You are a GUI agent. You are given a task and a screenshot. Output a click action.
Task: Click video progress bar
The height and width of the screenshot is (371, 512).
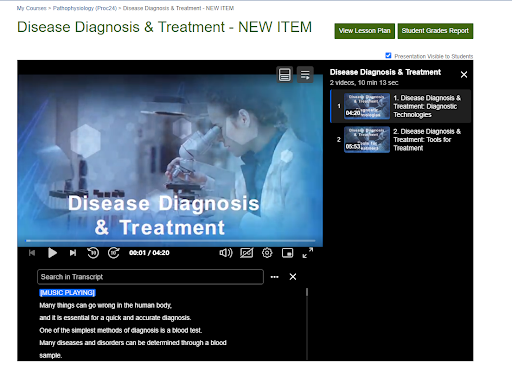point(170,240)
